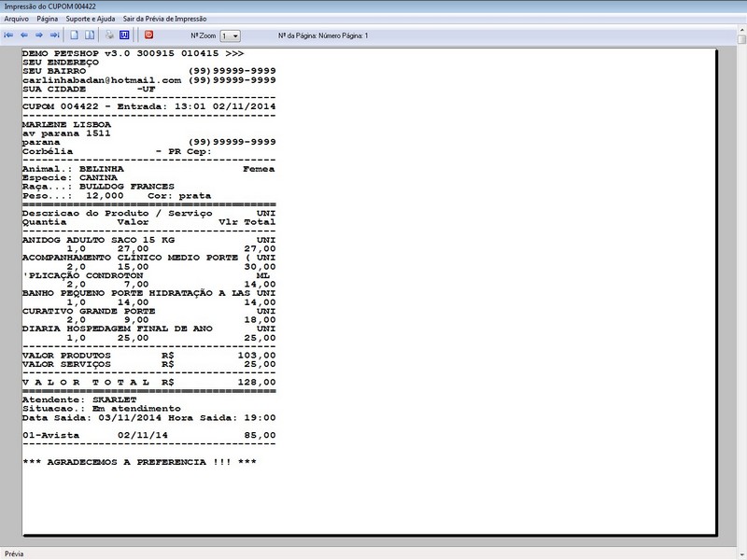The width and height of the screenshot is (747, 560).
Task: Open Suporte e Ajuda menu
Action: pyautogui.click(x=91, y=19)
